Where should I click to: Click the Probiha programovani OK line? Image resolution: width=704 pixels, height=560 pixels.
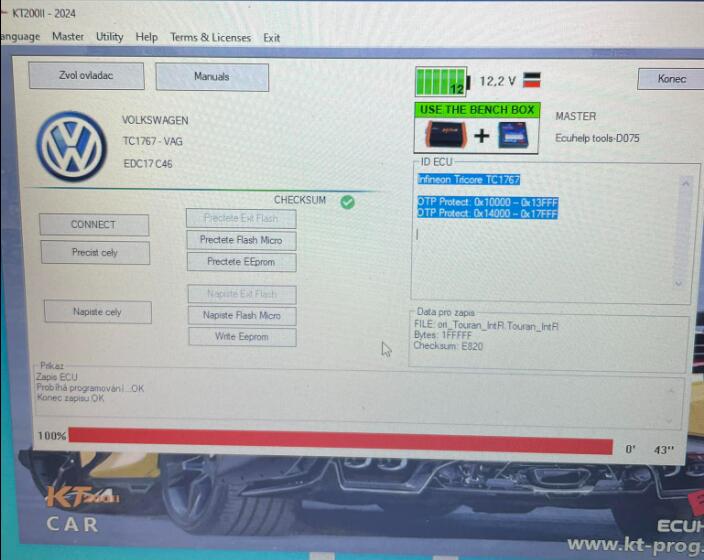90,388
